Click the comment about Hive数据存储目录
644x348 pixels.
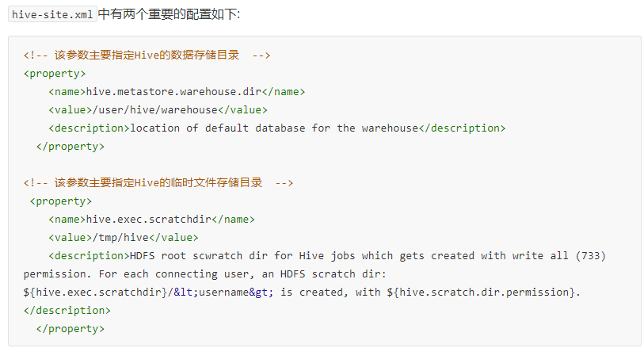point(147,55)
